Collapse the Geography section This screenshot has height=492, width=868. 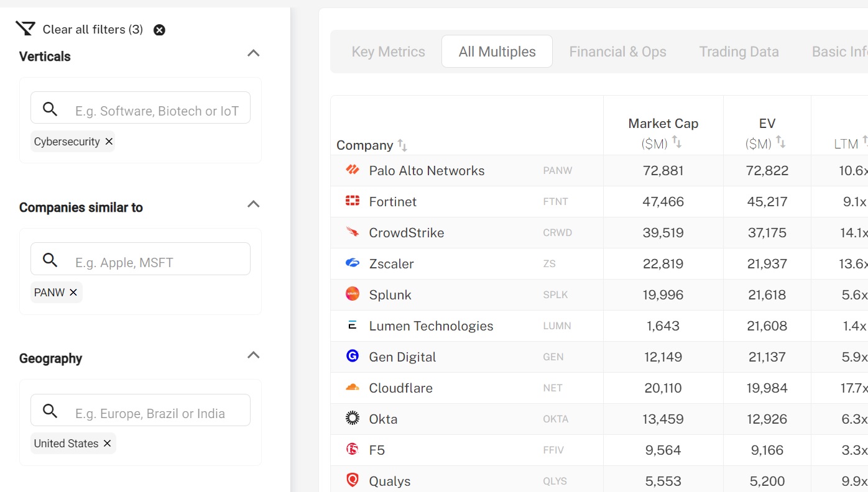[x=253, y=355]
